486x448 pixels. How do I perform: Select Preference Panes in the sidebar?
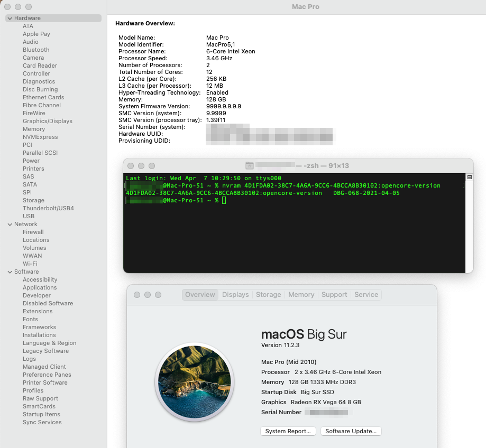click(x=47, y=375)
